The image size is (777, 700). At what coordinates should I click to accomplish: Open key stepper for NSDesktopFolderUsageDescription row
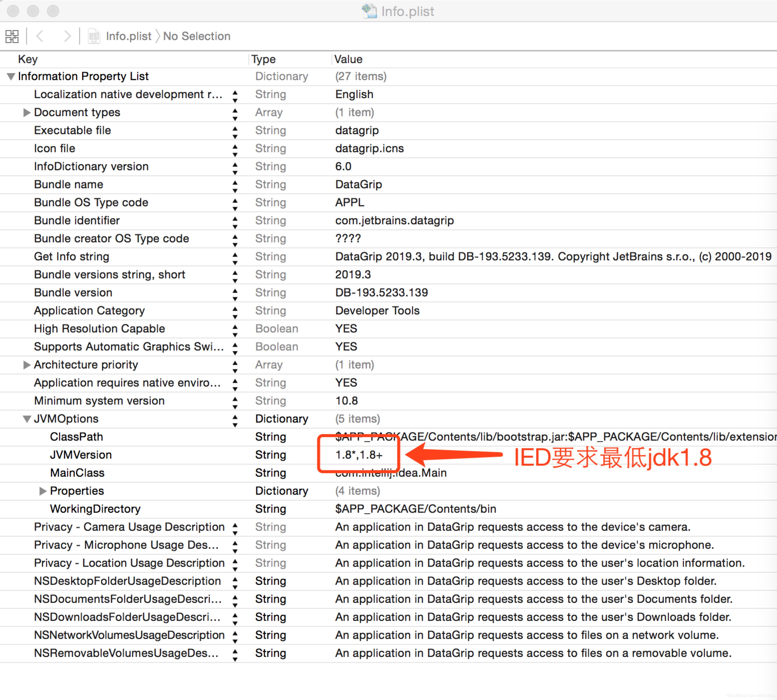point(235,584)
